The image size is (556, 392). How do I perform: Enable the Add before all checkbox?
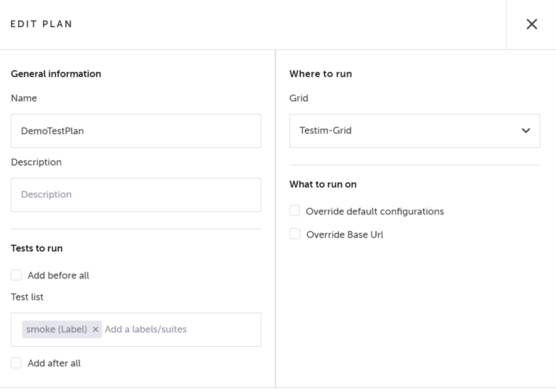pyautogui.click(x=17, y=275)
